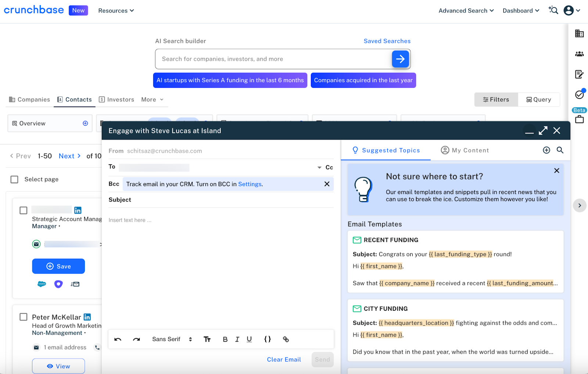The height and width of the screenshot is (374, 588).
Task: Insert hyperlink in email body
Action: tap(286, 339)
